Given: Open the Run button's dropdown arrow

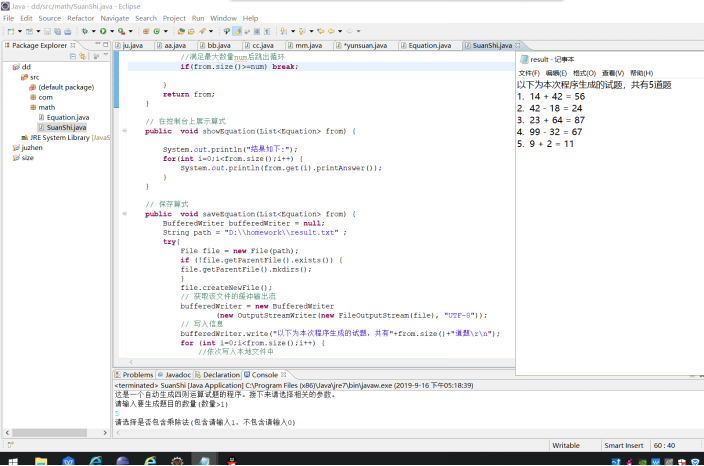Looking at the screenshot, I should (110, 31).
